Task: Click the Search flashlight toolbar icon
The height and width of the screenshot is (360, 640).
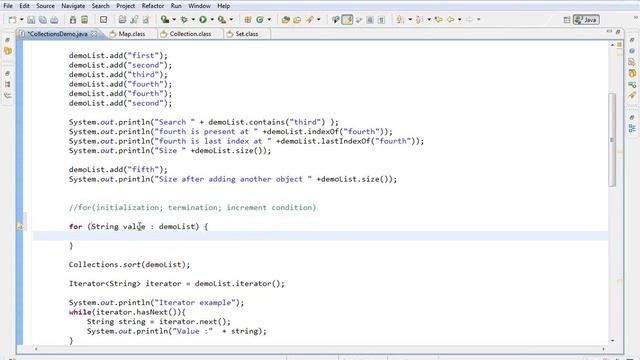Action: [x=310, y=20]
